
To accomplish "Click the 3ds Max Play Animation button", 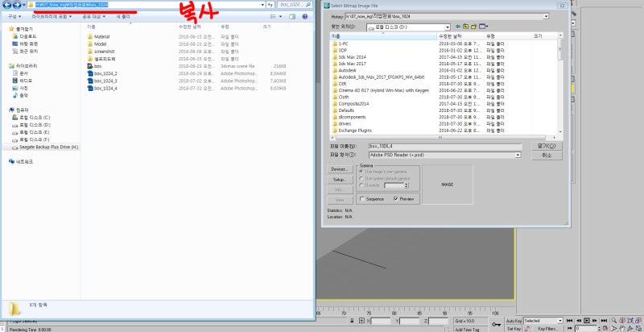I will (587, 321).
